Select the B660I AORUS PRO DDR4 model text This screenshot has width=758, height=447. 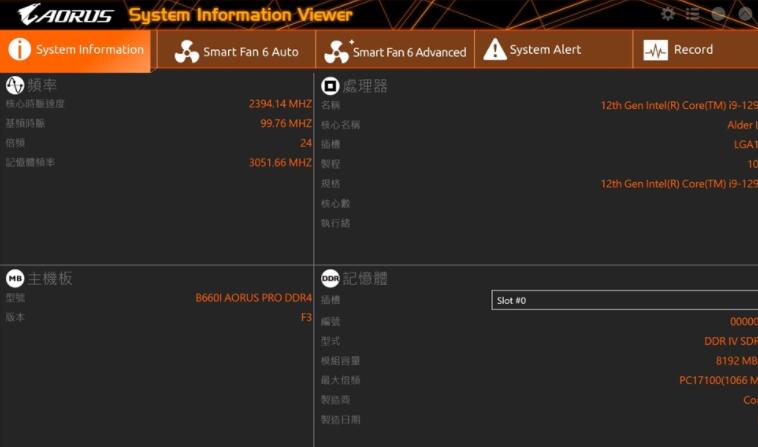(253, 298)
